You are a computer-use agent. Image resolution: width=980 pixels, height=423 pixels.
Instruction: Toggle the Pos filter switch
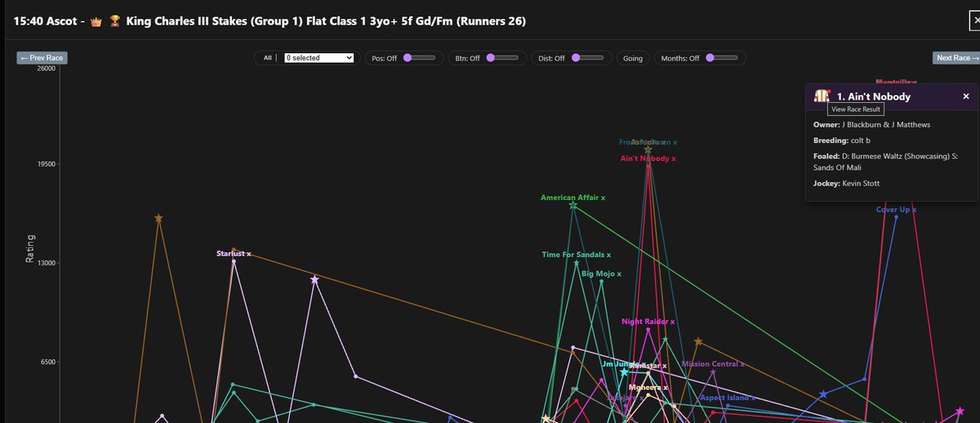pos(420,58)
